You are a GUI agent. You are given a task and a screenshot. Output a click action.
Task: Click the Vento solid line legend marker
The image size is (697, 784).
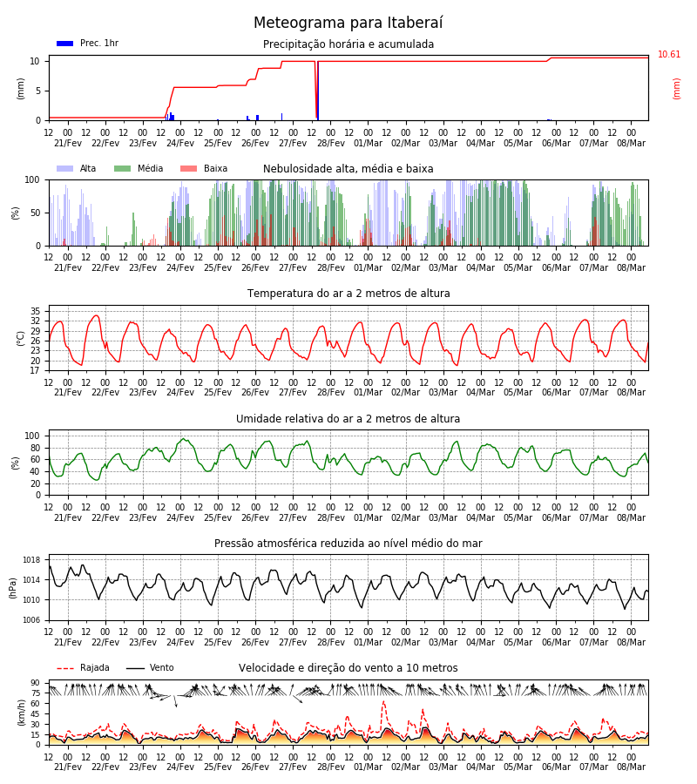(x=135, y=668)
